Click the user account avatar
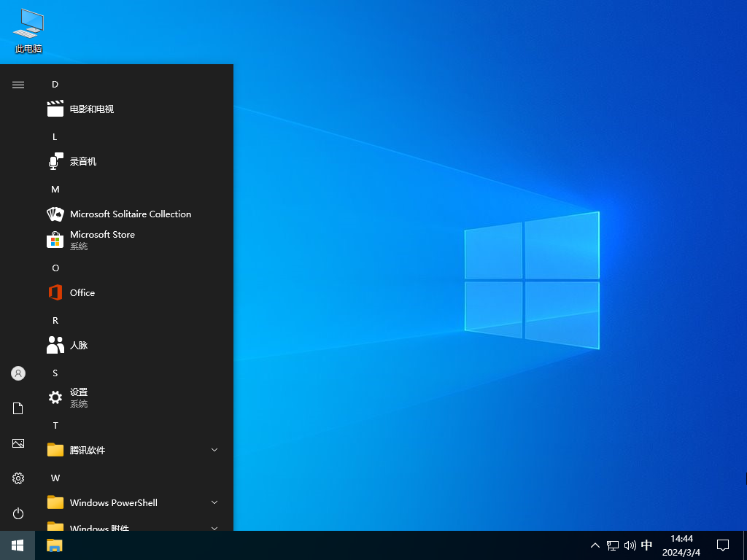 [18, 373]
